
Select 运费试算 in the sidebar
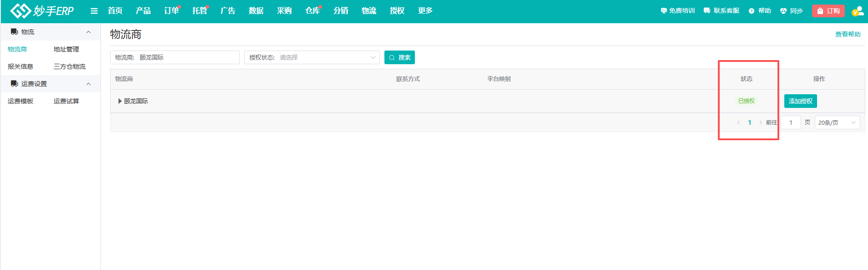pos(66,101)
